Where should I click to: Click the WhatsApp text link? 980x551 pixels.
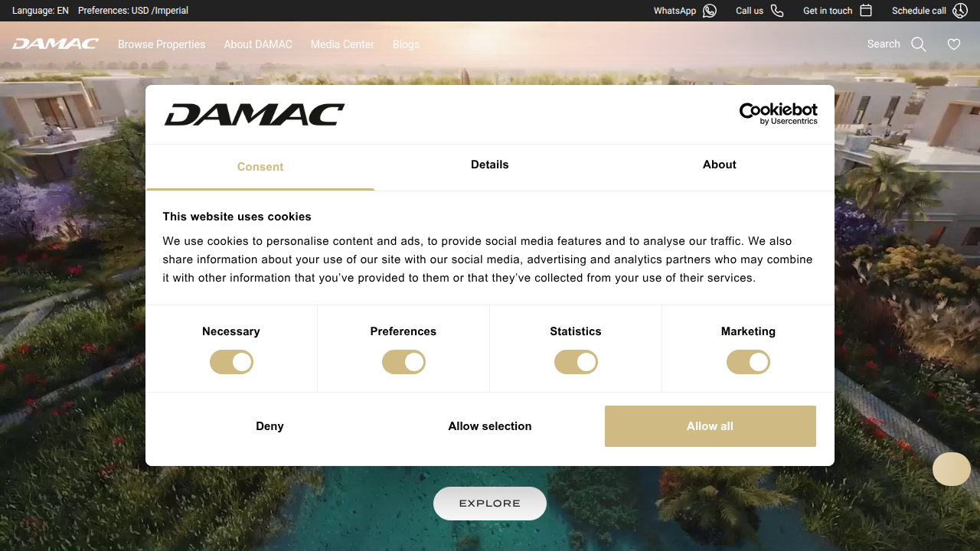[x=675, y=11]
